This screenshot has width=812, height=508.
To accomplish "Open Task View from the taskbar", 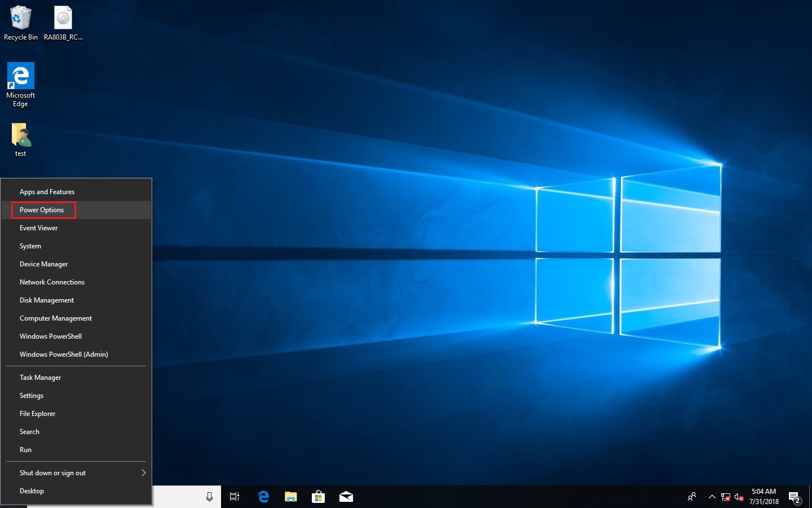I will (x=235, y=497).
